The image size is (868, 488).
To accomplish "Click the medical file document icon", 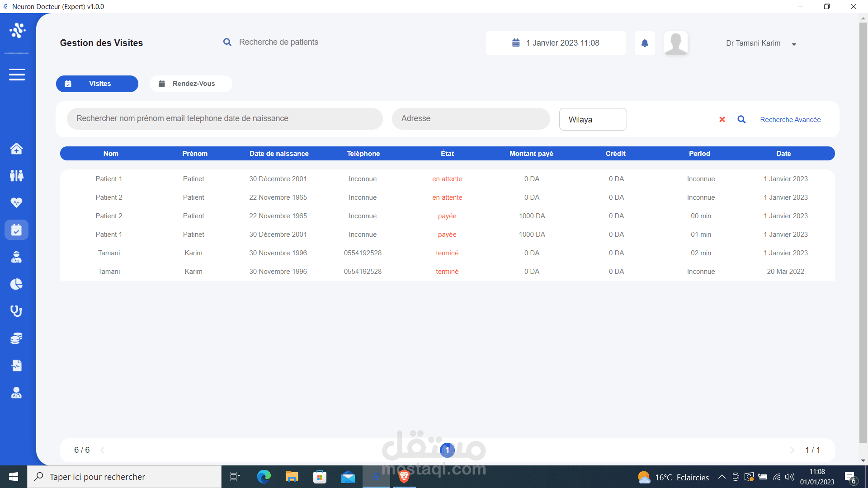I will (x=16, y=365).
